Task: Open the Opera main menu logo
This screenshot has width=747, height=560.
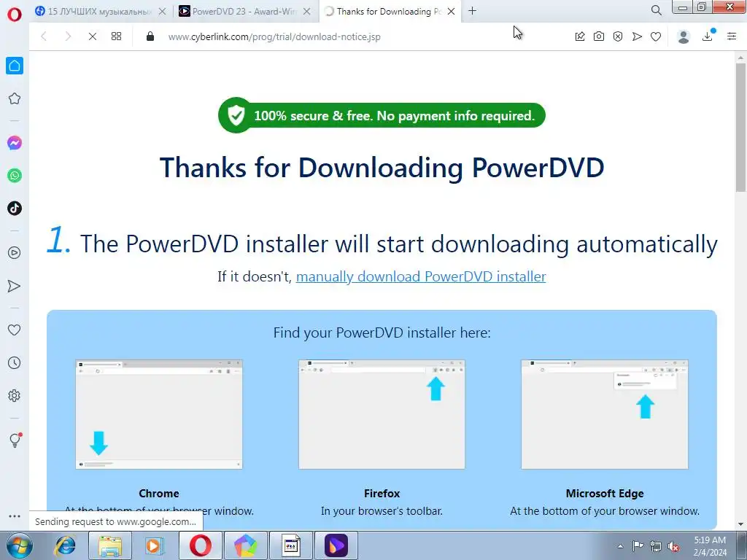Action: pos(15,15)
